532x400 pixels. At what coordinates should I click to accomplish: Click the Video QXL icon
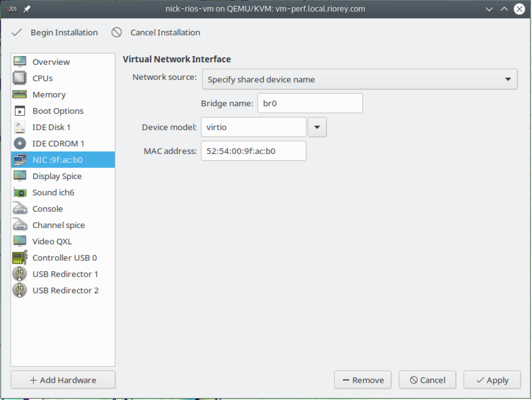coord(20,241)
